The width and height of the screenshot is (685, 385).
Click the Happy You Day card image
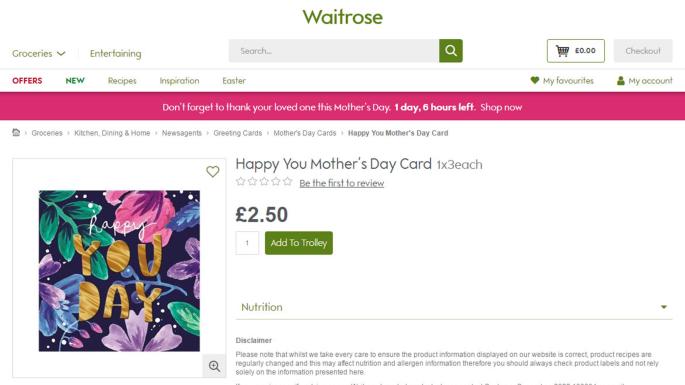click(x=119, y=271)
